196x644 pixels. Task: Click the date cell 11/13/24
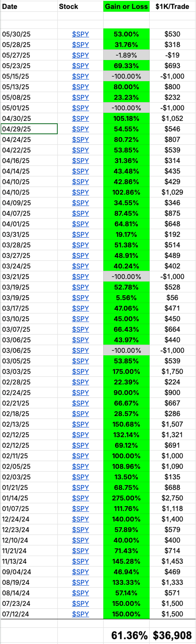(x=29, y=561)
